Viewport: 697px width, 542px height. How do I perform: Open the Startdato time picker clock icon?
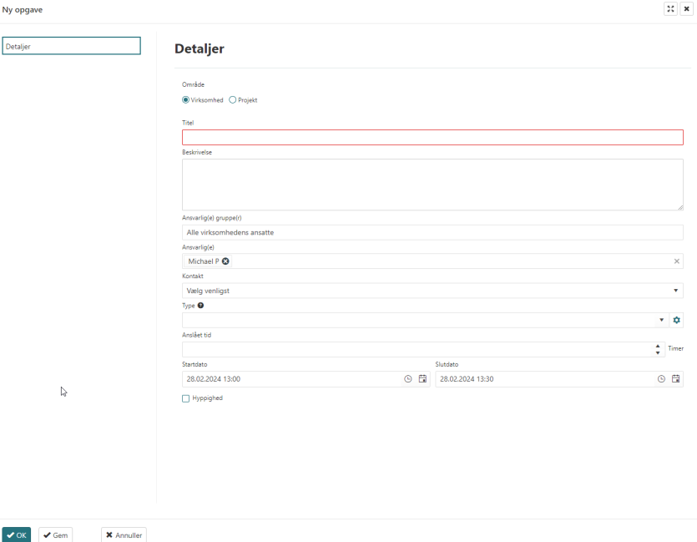point(408,379)
